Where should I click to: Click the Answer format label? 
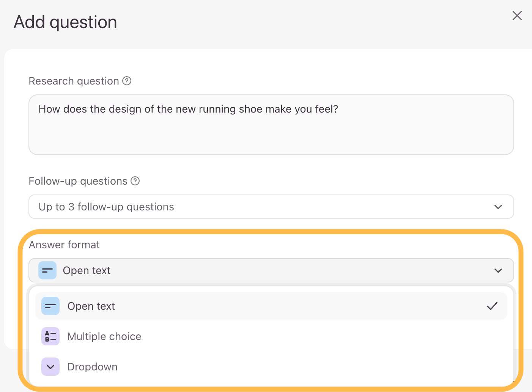[x=64, y=245]
